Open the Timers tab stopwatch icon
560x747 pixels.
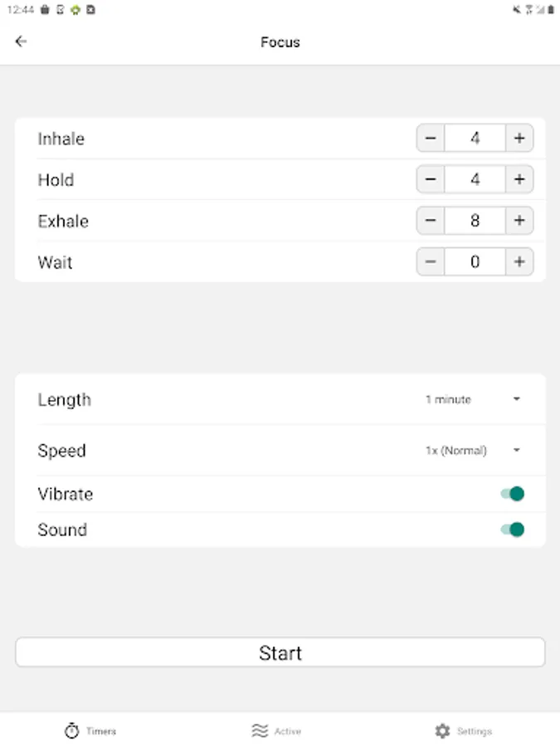click(71, 730)
